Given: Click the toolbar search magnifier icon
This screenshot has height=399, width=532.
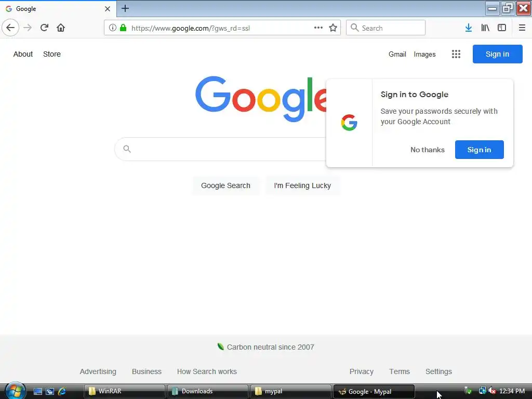Looking at the screenshot, I should (x=354, y=28).
